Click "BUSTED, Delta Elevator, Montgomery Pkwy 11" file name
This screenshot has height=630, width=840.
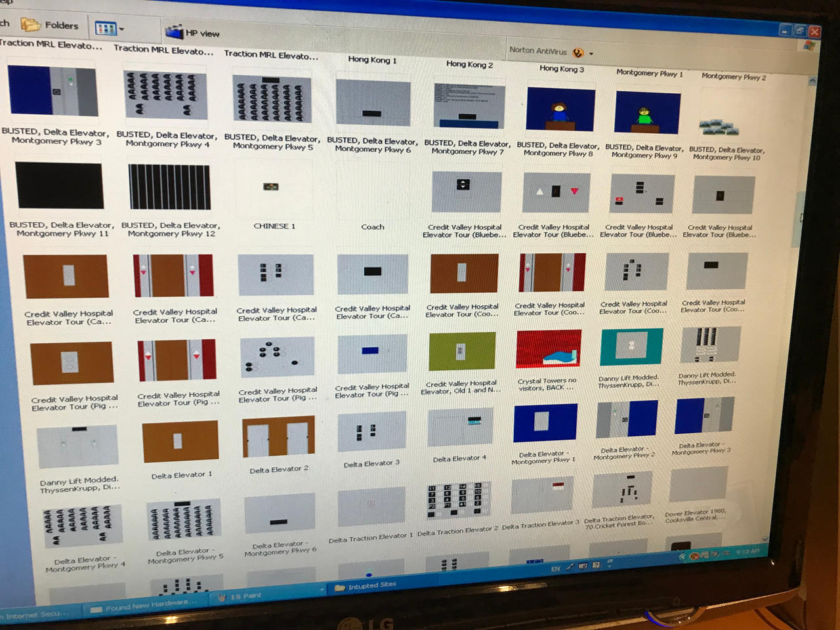point(62,229)
